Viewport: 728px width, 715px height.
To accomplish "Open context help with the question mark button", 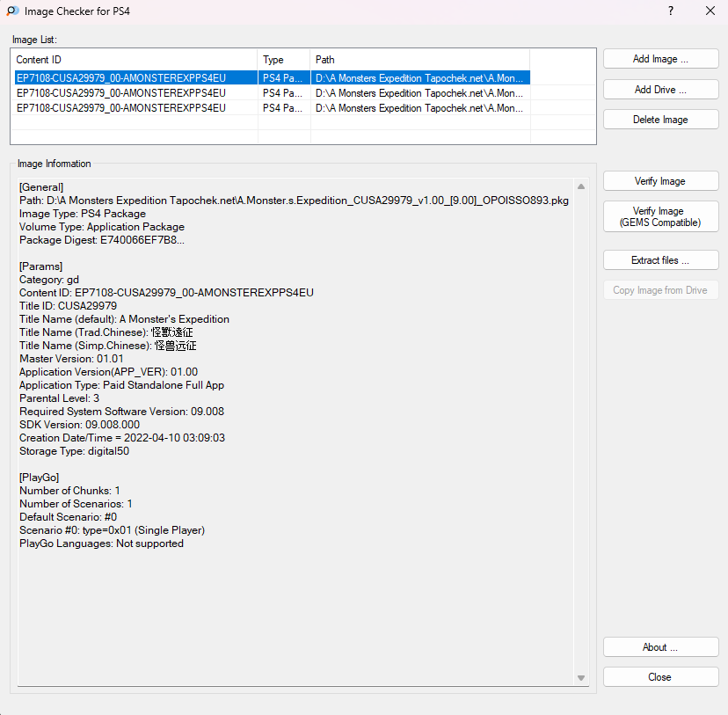I will click(x=671, y=11).
